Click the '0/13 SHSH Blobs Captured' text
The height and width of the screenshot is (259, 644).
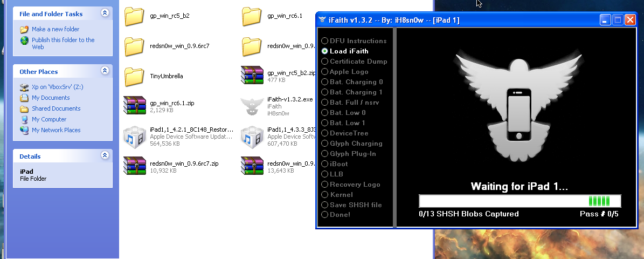tap(469, 214)
